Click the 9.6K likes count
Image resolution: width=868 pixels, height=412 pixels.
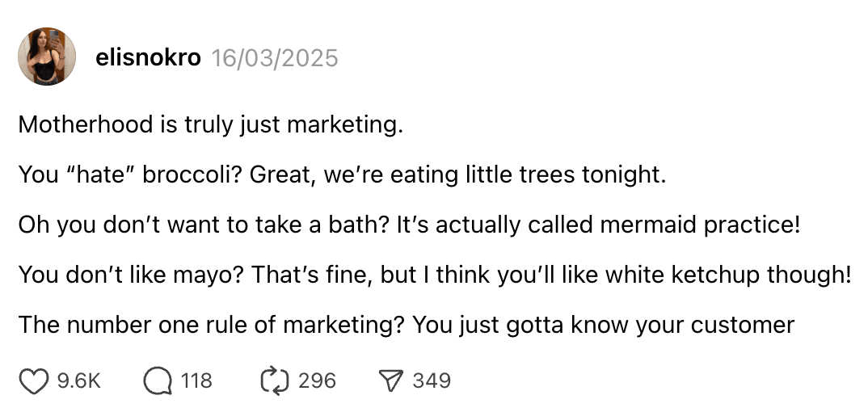click(x=78, y=380)
